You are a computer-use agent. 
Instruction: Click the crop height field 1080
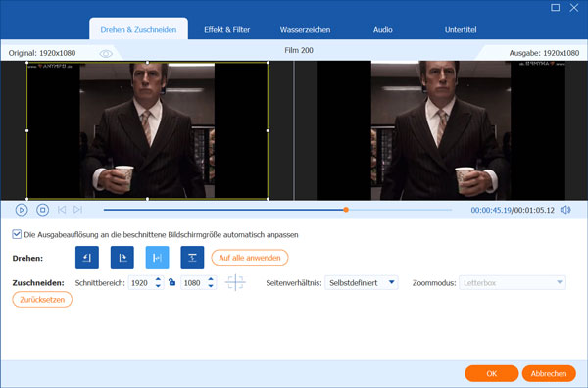point(194,282)
